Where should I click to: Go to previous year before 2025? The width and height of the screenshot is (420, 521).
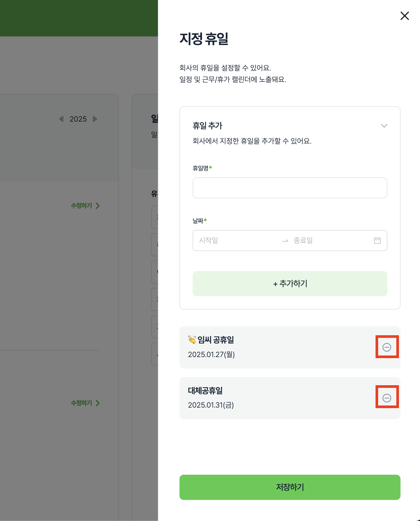(61, 119)
